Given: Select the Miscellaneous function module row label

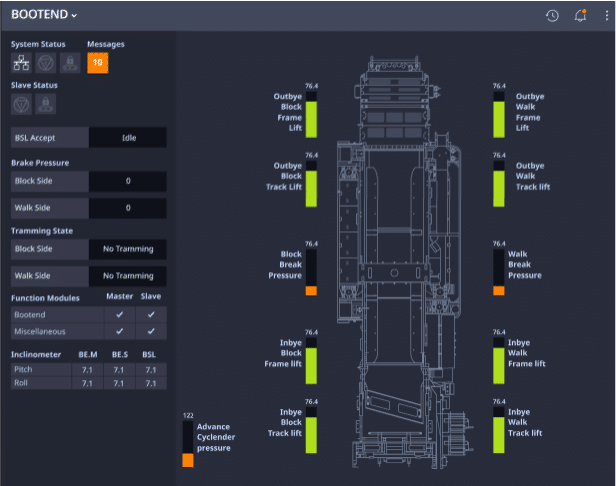Looking at the screenshot, I should tap(40, 331).
